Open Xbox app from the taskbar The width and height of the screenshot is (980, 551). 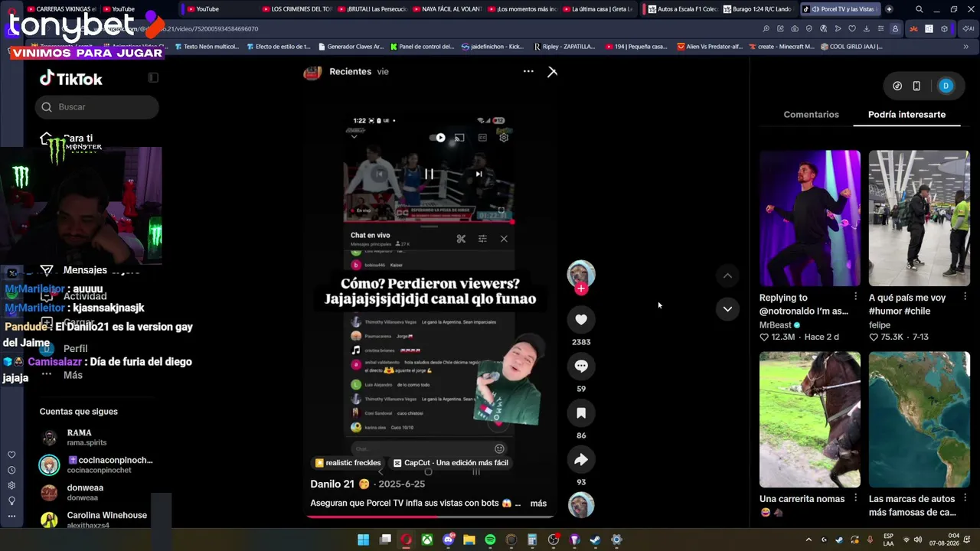point(426,540)
